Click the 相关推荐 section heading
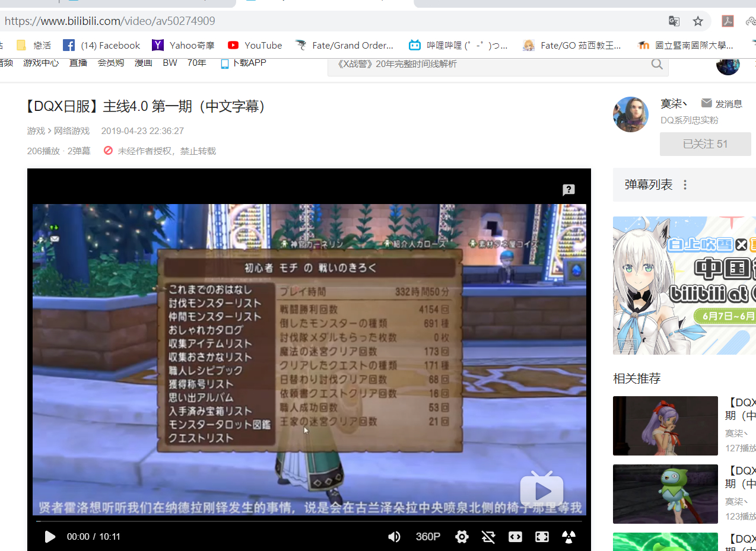756x551 pixels. (x=637, y=378)
